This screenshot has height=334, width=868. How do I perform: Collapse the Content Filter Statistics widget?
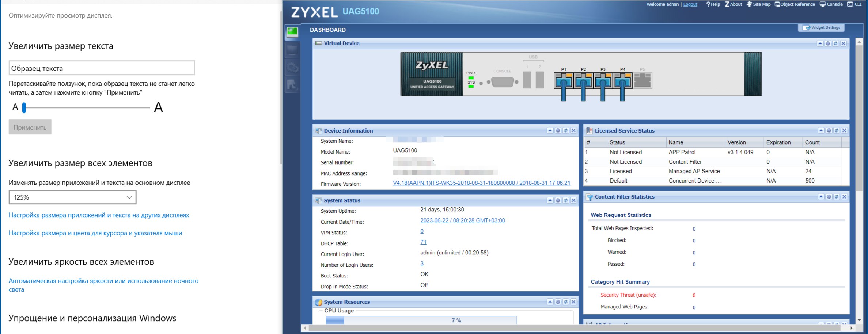coord(821,197)
